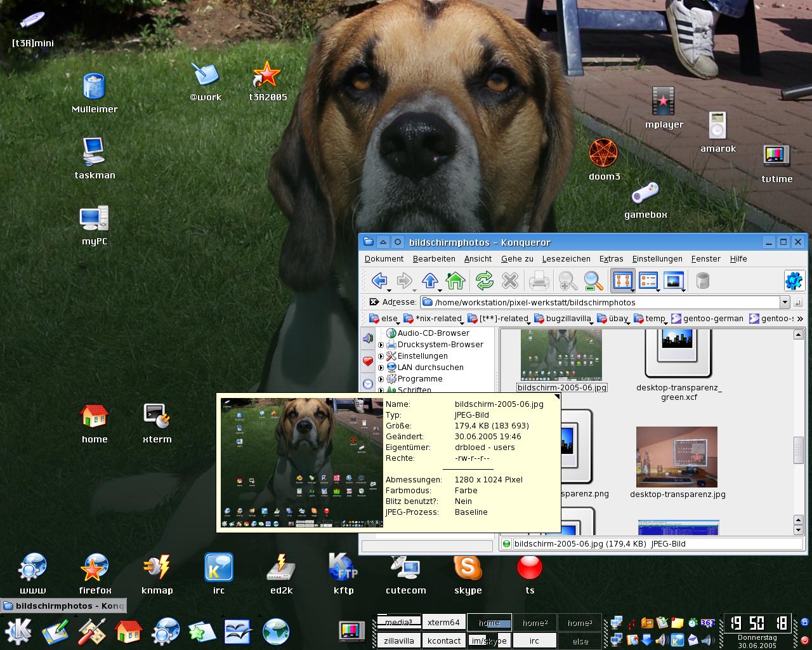Open the address bar history dropdown
812x650 pixels.
tap(785, 302)
